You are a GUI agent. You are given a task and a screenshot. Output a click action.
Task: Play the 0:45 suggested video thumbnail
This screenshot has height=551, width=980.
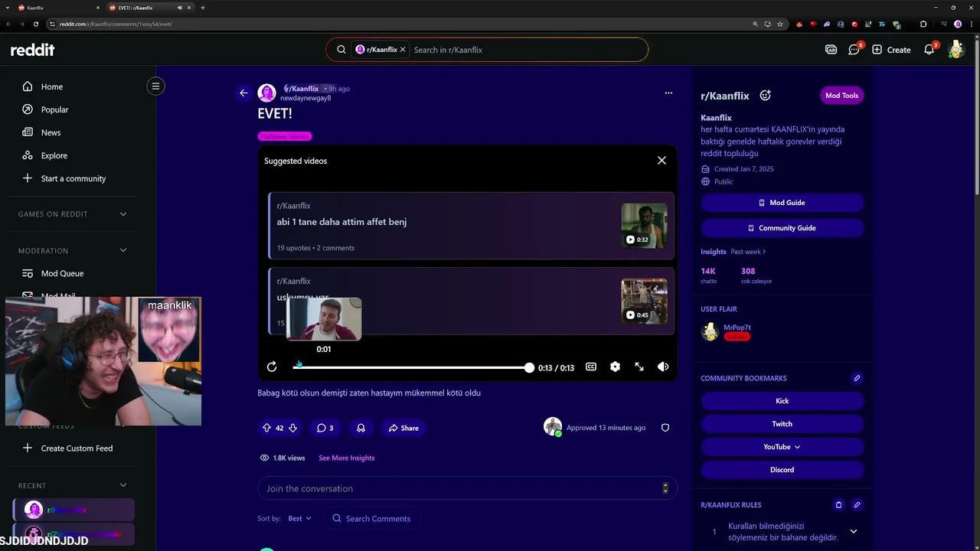pyautogui.click(x=644, y=301)
